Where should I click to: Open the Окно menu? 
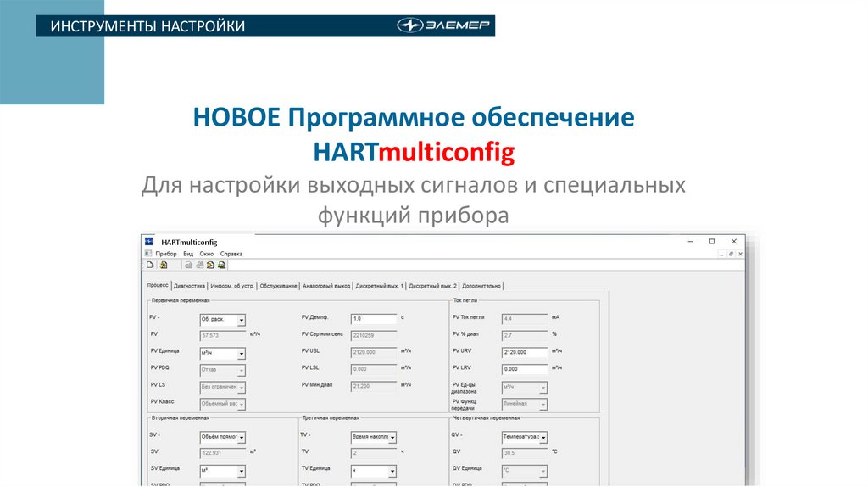pyautogui.click(x=207, y=254)
